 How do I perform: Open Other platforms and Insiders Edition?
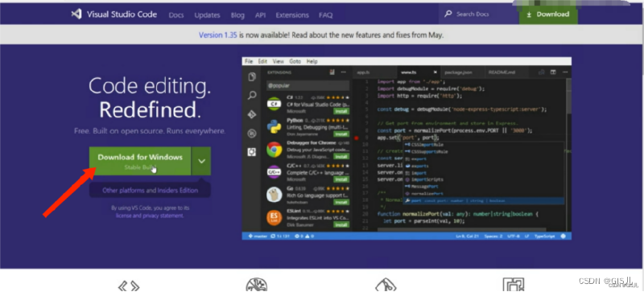[x=151, y=190]
